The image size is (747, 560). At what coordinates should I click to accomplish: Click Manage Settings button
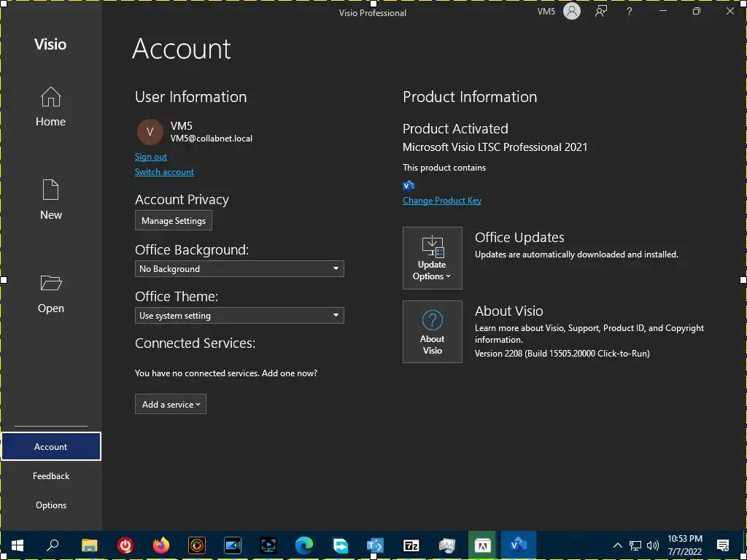174,220
